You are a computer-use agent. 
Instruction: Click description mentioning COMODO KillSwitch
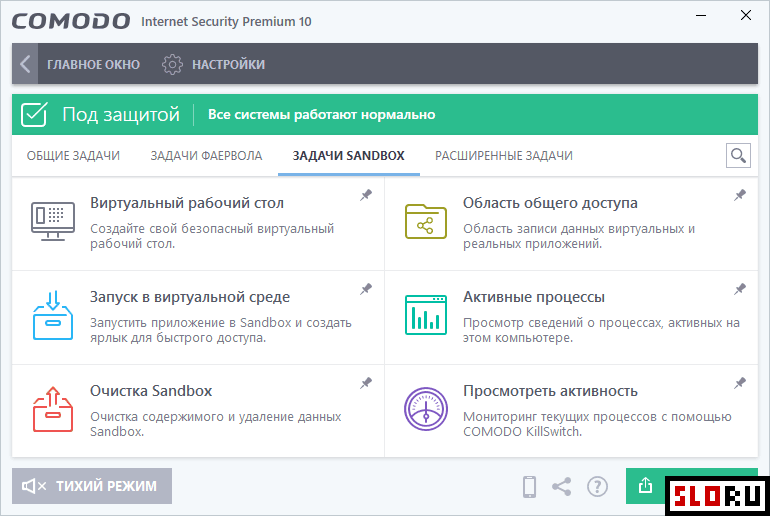click(597, 424)
